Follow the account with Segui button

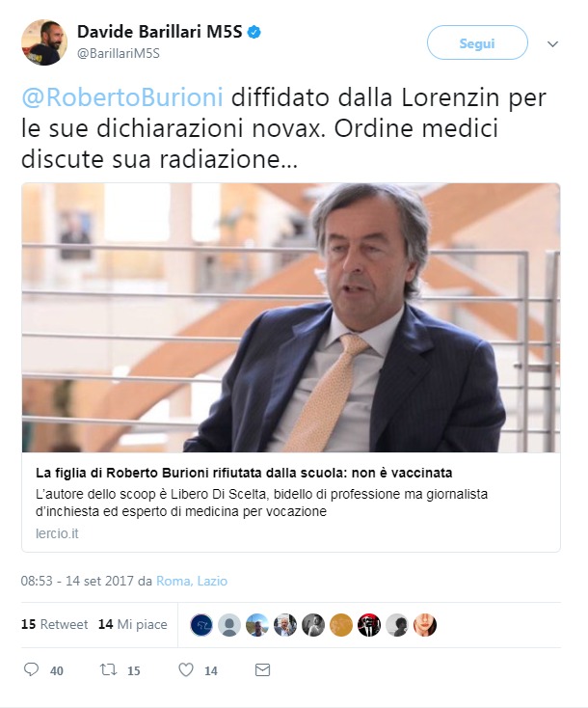[477, 42]
